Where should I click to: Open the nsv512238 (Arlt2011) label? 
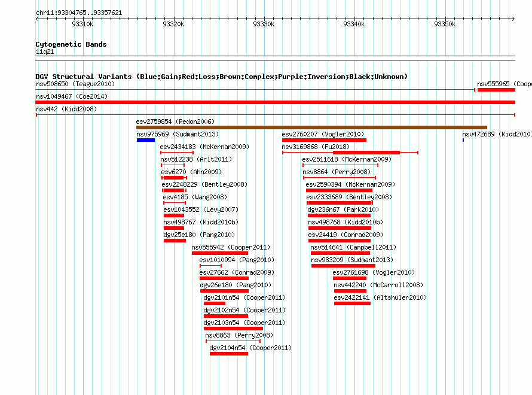click(x=196, y=159)
